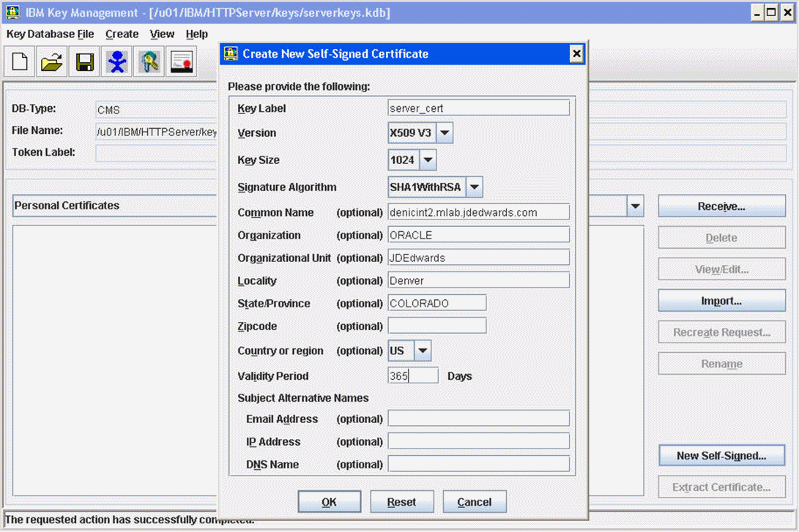The width and height of the screenshot is (799, 532).
Task: Expand the Signature Algorithm SHA1WithRSA dropdown
Action: click(475, 187)
